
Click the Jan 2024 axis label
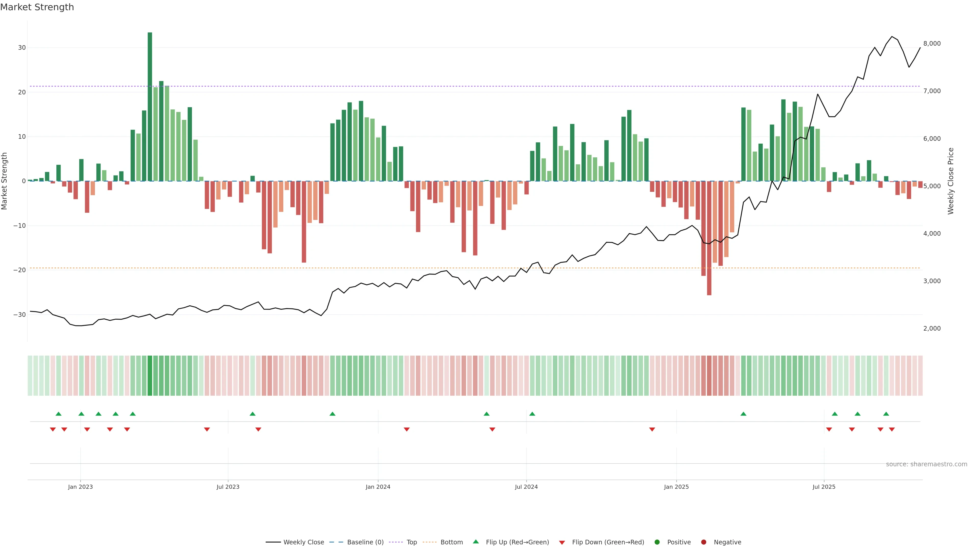pyautogui.click(x=378, y=487)
